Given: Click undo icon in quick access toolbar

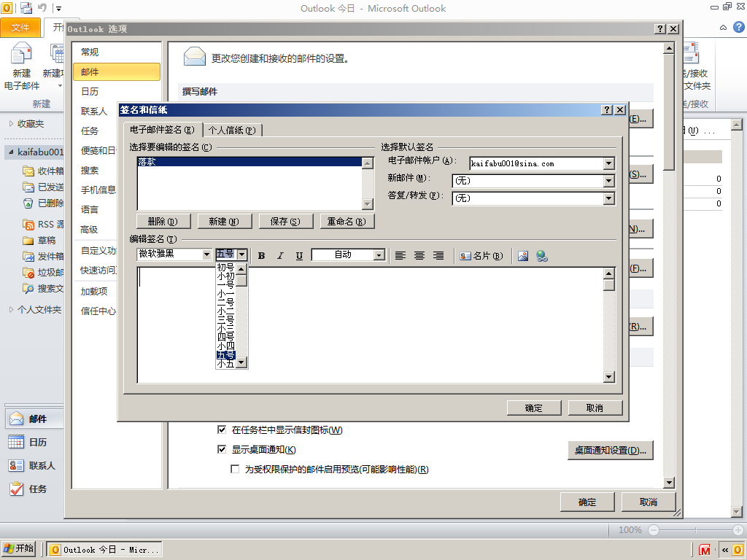Looking at the screenshot, I should 42,8.
